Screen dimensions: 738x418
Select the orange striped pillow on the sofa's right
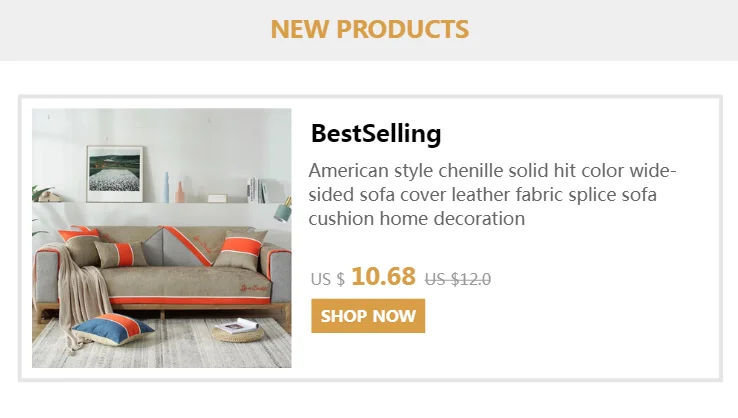240,249
